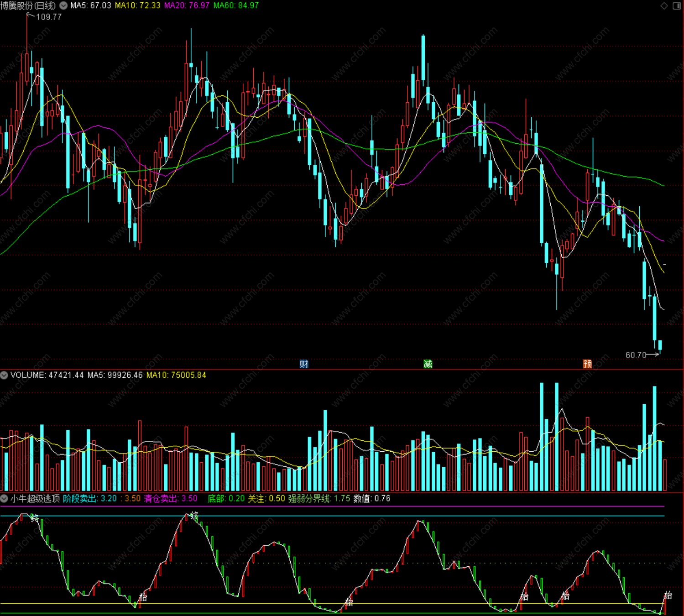This screenshot has height=616, width=684.
Task: Click the MA5: 67.03 label
Action: [91, 5]
